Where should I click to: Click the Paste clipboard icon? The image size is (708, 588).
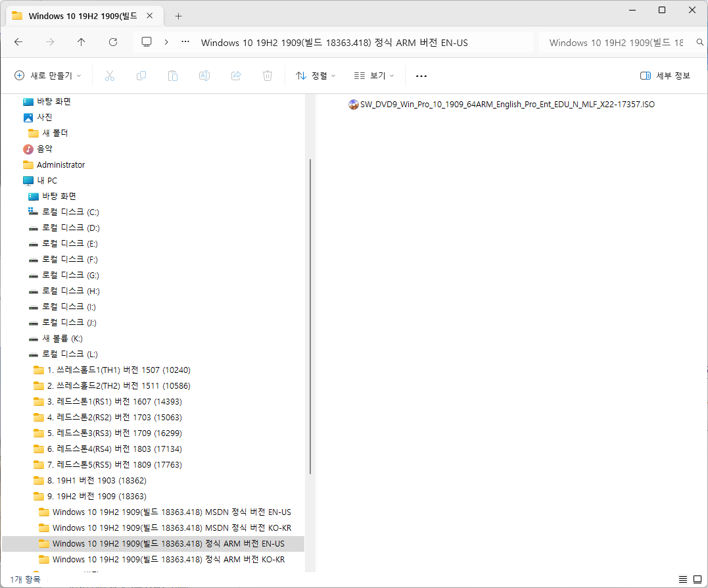click(173, 76)
